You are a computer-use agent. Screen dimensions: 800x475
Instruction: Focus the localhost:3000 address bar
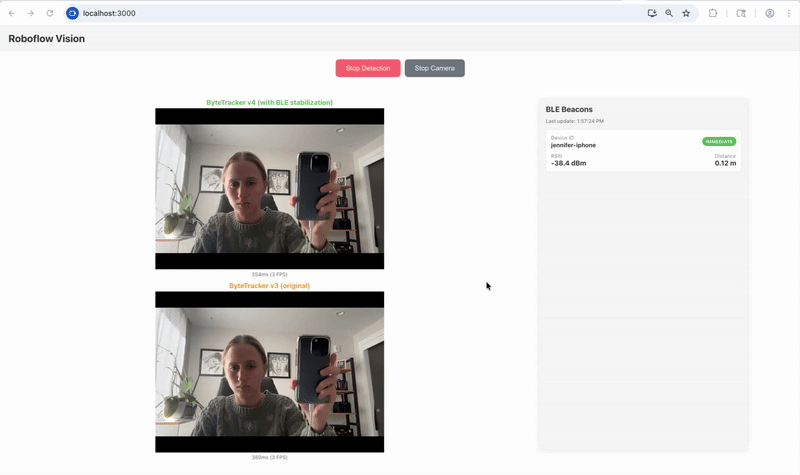(357, 13)
